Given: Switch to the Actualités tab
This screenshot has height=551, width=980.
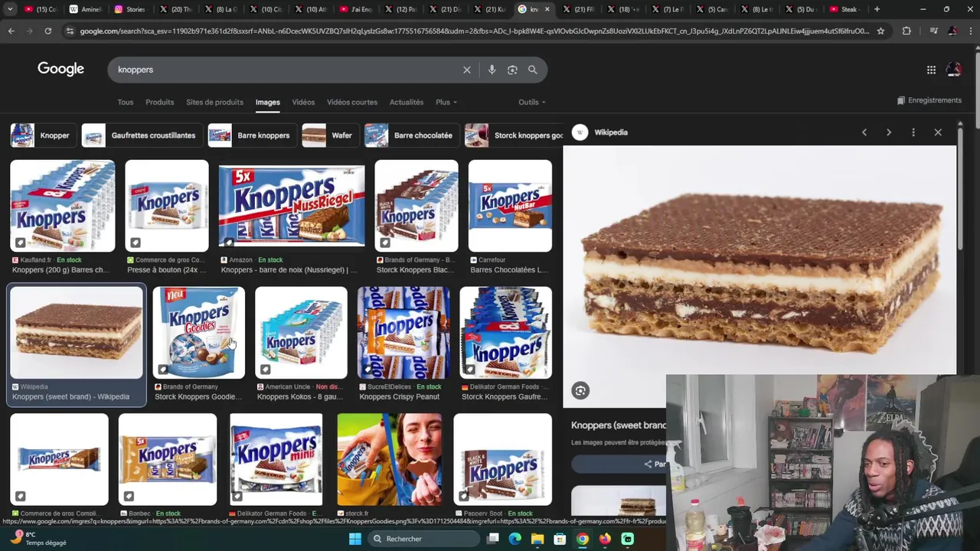Looking at the screenshot, I should pyautogui.click(x=407, y=103).
